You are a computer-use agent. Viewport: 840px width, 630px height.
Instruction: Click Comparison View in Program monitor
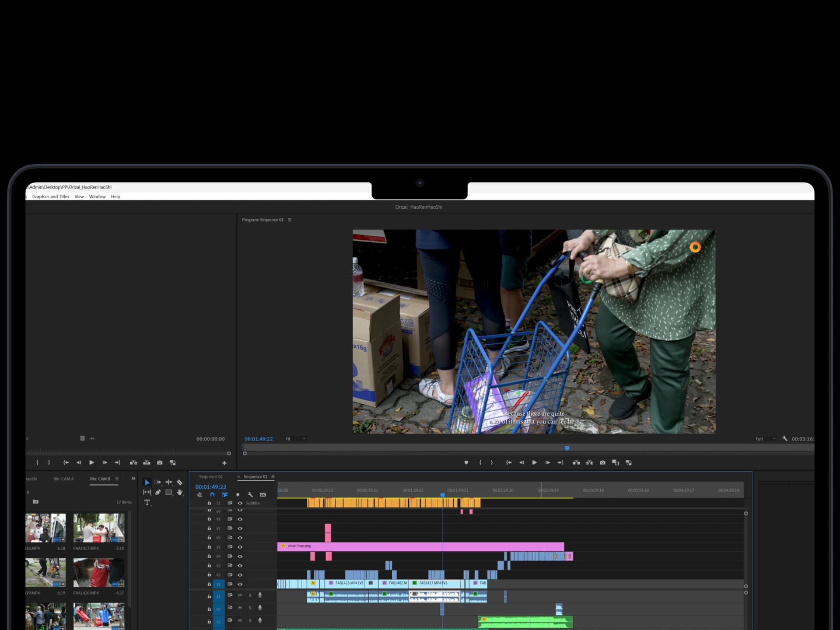616,462
